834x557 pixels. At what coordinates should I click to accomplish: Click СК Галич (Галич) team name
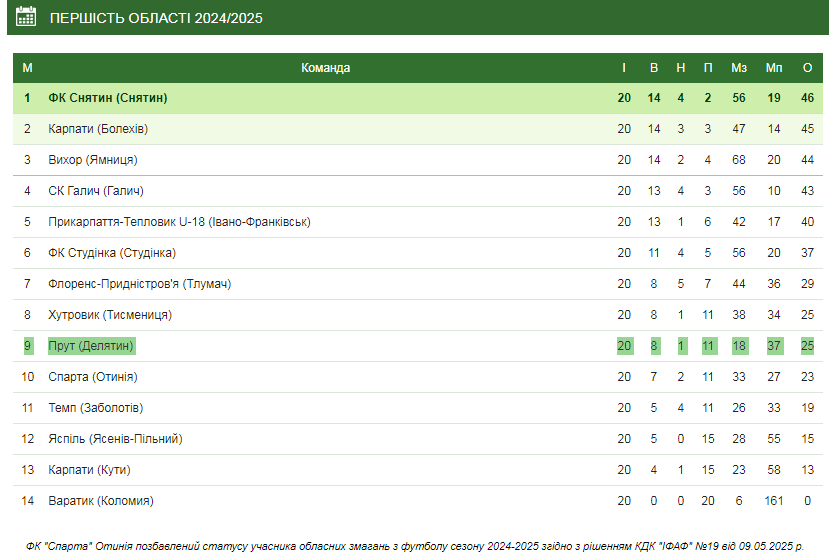[96, 190]
